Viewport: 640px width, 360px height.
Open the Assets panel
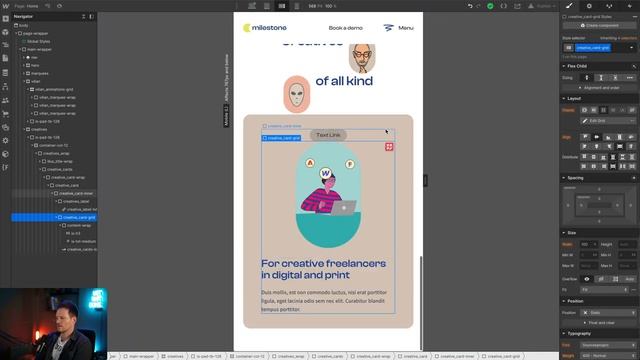click(5, 127)
